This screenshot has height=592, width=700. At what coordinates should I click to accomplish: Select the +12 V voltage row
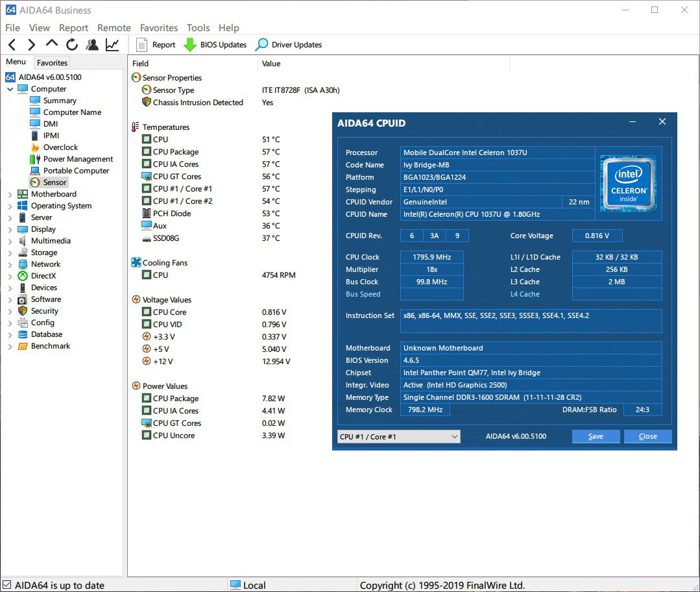tap(216, 362)
